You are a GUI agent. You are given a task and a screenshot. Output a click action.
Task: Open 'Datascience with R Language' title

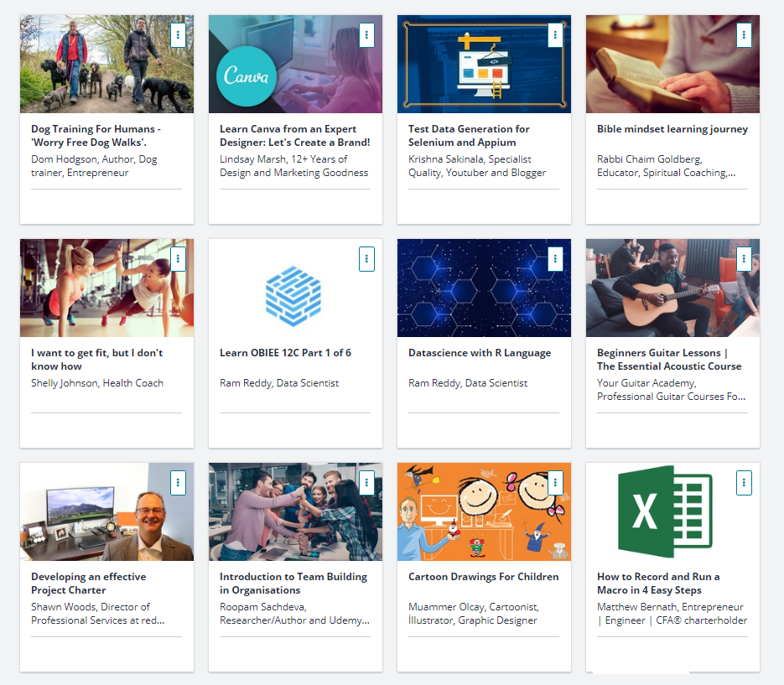[480, 353]
